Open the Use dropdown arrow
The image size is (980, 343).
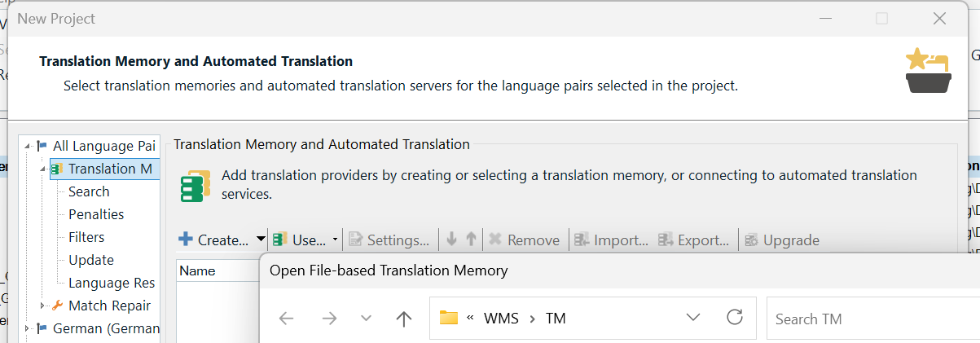(x=335, y=240)
